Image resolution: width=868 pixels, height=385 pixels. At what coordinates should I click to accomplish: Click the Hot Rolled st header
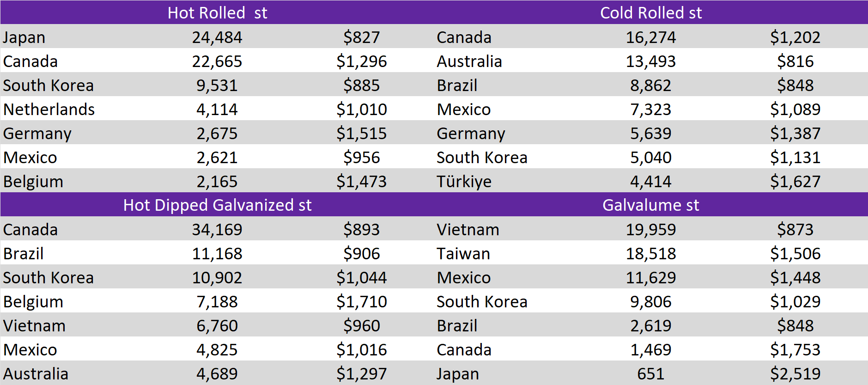pos(217,12)
